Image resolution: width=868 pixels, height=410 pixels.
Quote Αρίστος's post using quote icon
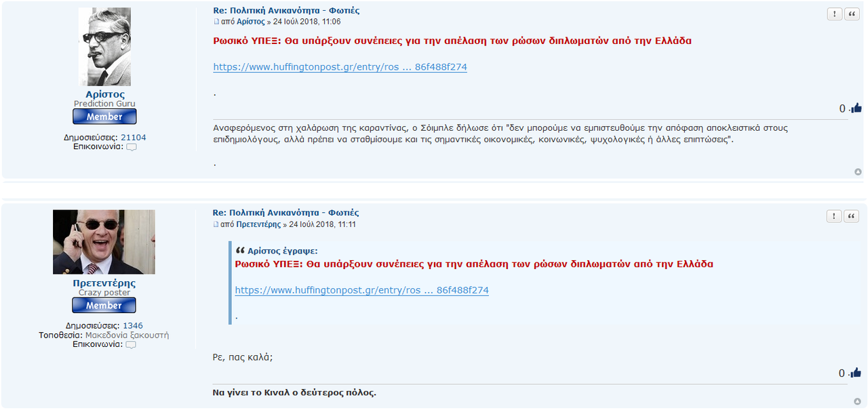click(852, 14)
